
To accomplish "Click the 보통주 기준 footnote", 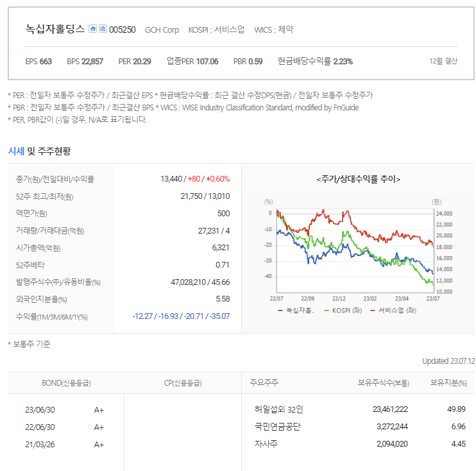I will pyautogui.click(x=29, y=344).
